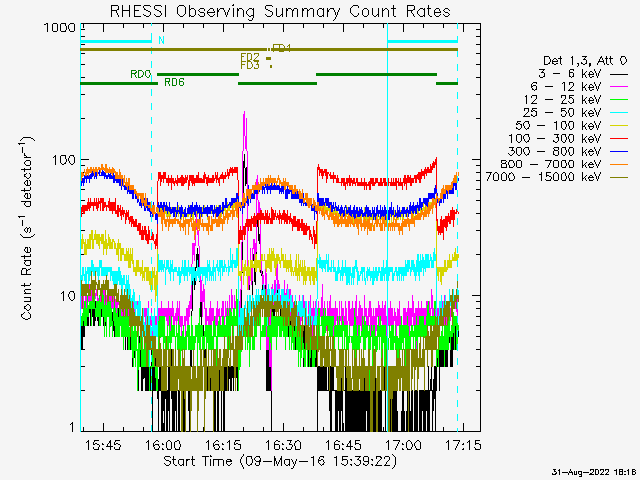
Task: Click the x-axis tick label '16:15'
Action: pos(223,445)
